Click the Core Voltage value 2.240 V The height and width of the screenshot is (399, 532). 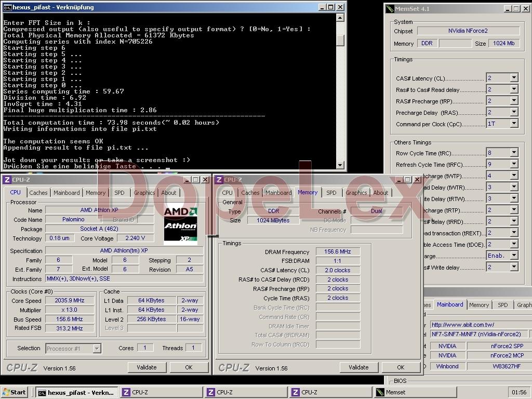(x=135, y=238)
